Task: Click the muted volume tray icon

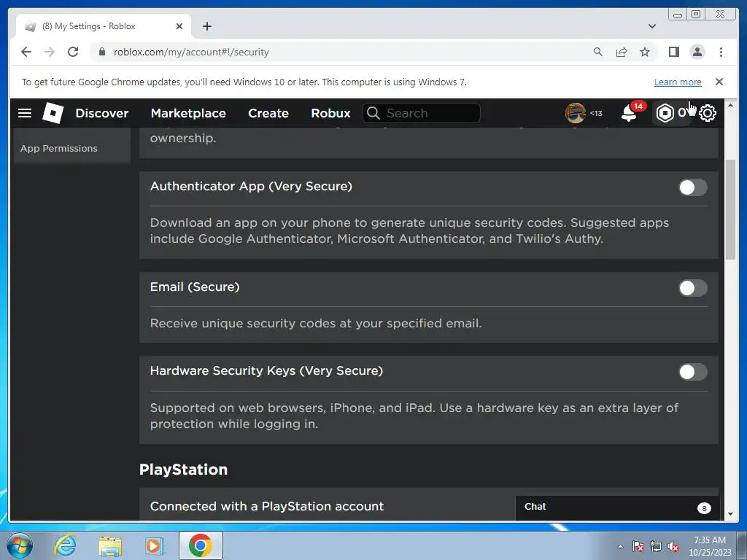Action: tap(673, 547)
